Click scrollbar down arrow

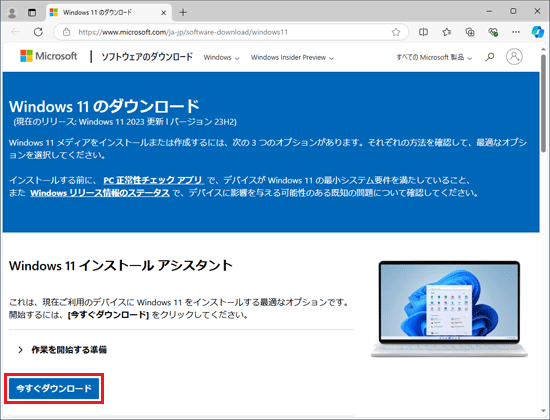coord(543,411)
